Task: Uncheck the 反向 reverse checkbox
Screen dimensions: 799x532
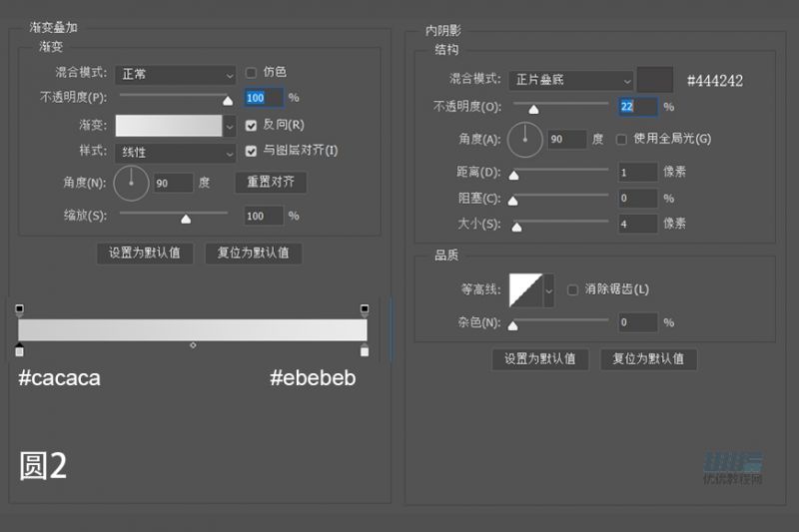Action: [x=252, y=125]
